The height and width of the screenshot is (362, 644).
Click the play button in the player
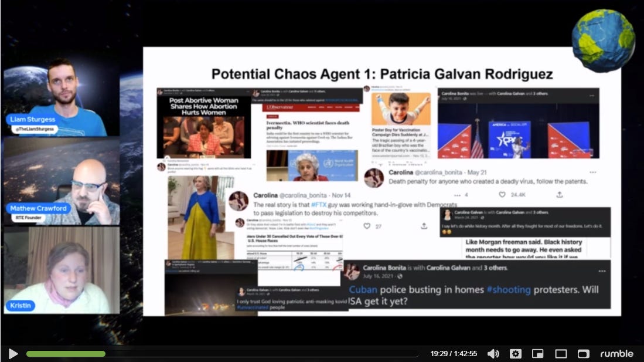[13, 354]
